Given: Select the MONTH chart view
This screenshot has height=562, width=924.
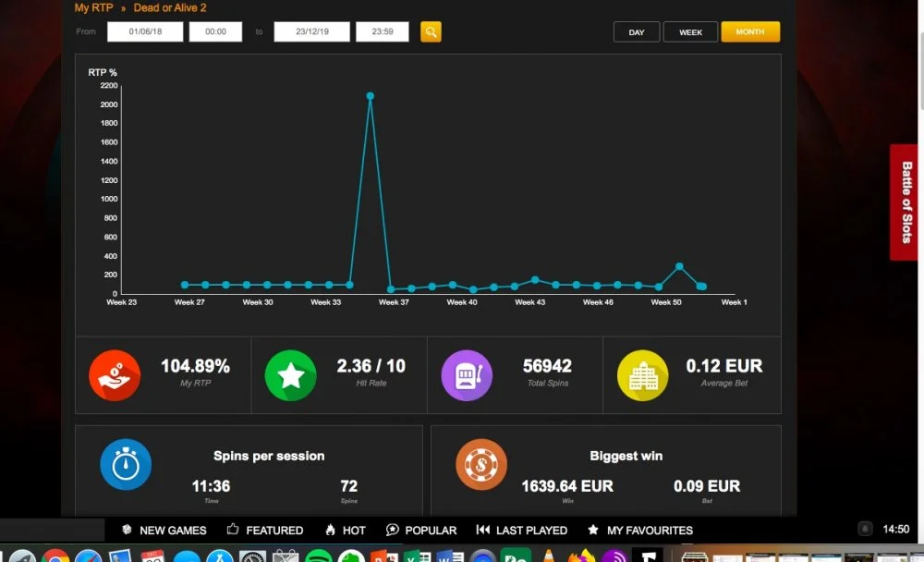Looking at the screenshot, I should pyautogui.click(x=750, y=31).
